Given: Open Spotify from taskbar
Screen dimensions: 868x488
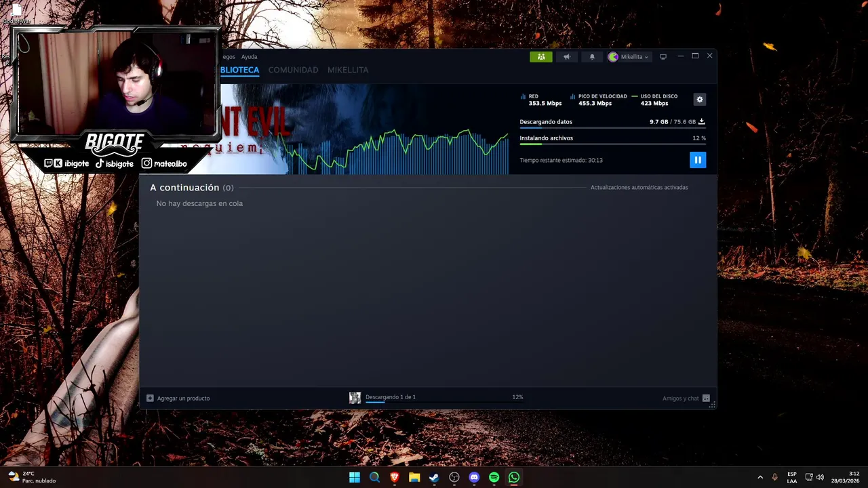Looking at the screenshot, I should tap(494, 477).
